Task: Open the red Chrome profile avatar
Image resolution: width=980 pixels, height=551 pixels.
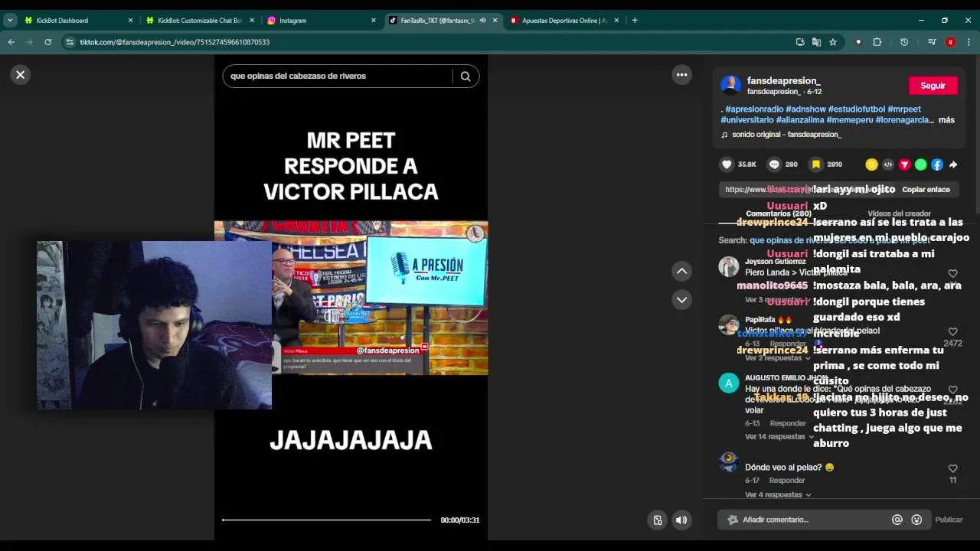Action: (x=950, y=42)
